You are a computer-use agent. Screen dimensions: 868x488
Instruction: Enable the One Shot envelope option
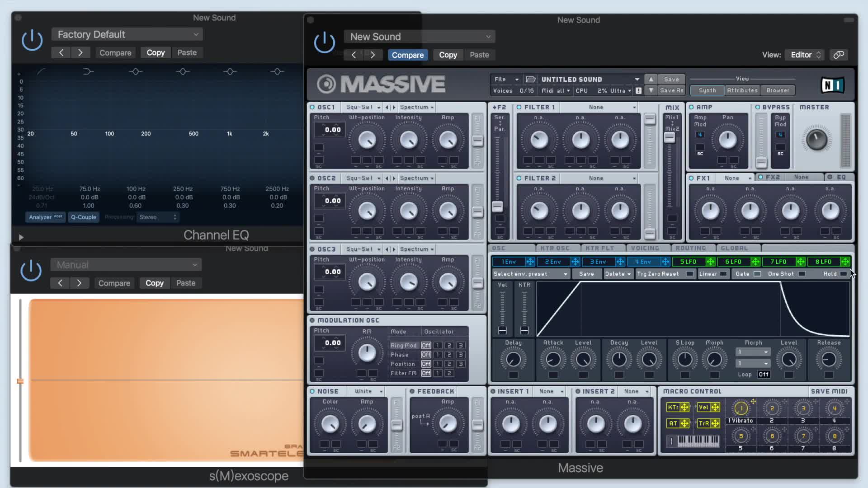[802, 274]
